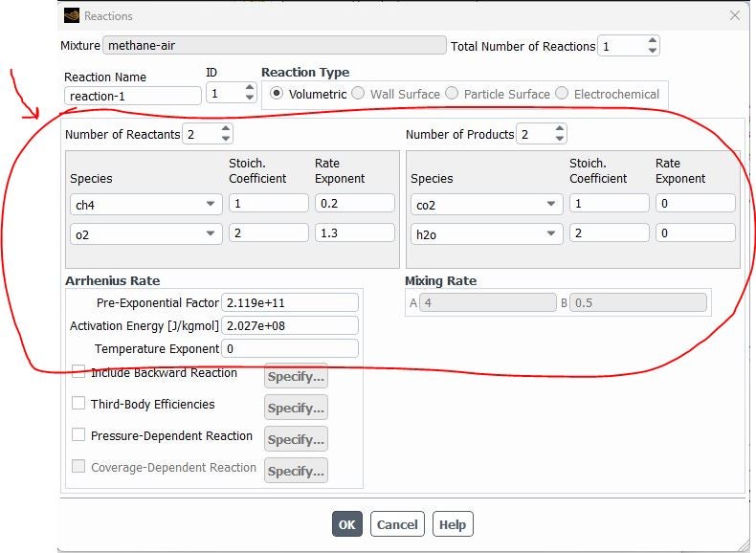The height and width of the screenshot is (553, 756).
Task: Increment the Number of Reactants spinner
Action: coord(226,129)
